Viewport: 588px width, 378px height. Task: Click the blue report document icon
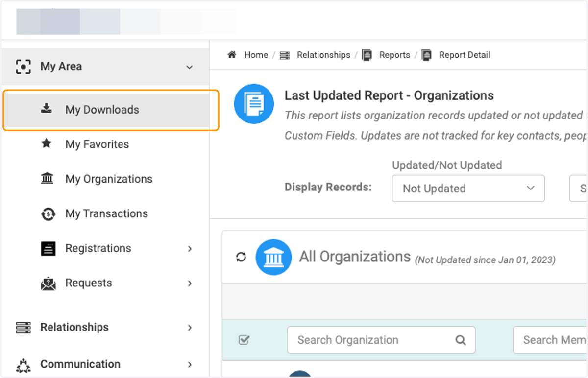(254, 104)
